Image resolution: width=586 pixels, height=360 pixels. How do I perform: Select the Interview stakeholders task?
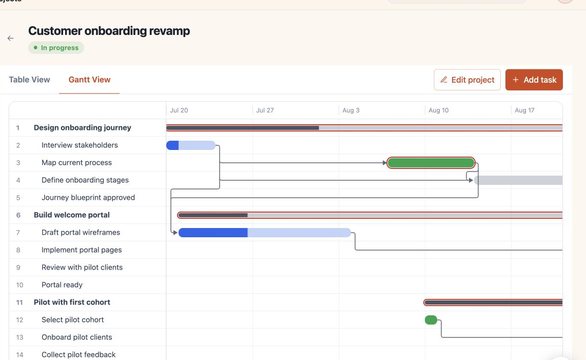coord(80,145)
